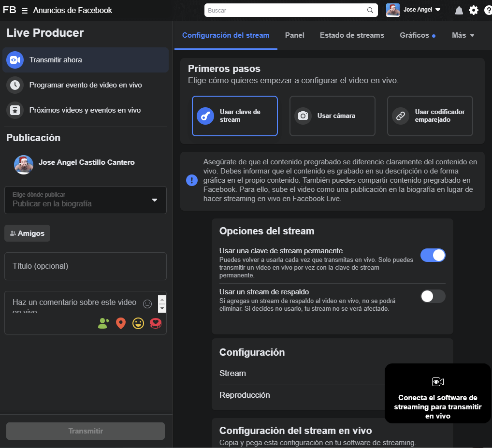Screen dimensions: 492x448
Task: Select Programar evento de video en vivo
Action: tap(86, 85)
